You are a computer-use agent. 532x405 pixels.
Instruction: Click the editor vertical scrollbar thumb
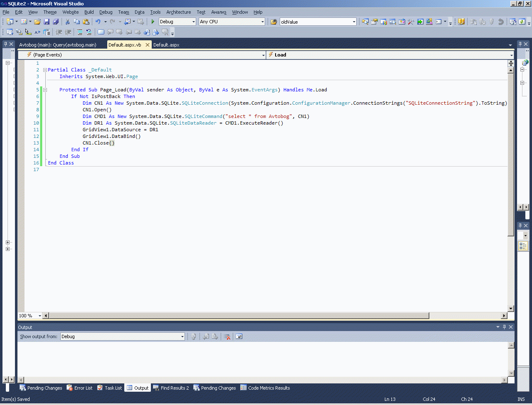pos(511,155)
